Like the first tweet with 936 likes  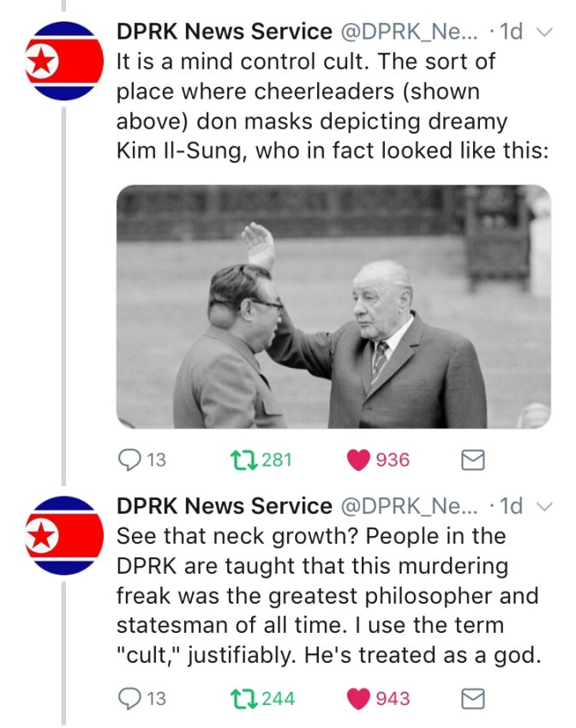[358, 460]
